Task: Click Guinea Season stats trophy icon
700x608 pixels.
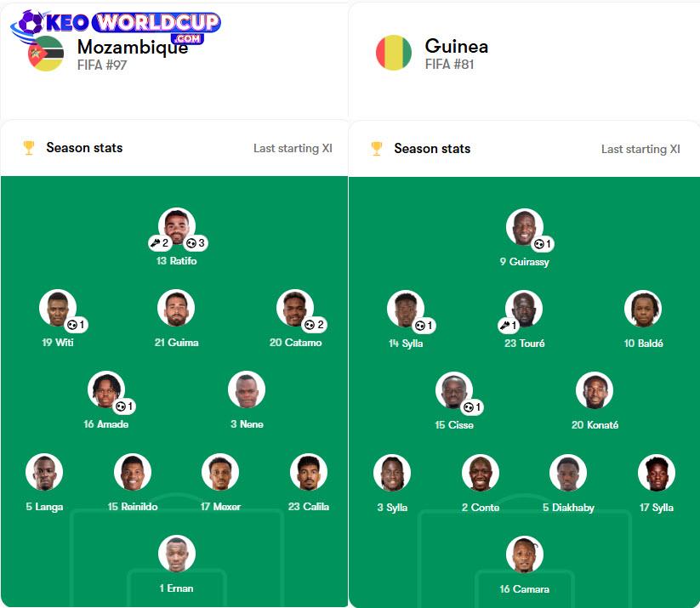Action: [377, 149]
